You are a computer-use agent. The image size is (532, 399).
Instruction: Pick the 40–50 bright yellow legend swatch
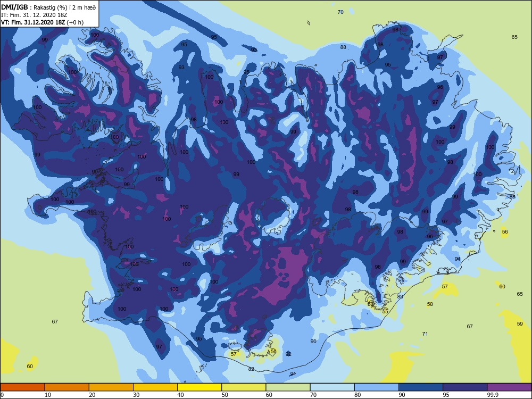coord(199,387)
